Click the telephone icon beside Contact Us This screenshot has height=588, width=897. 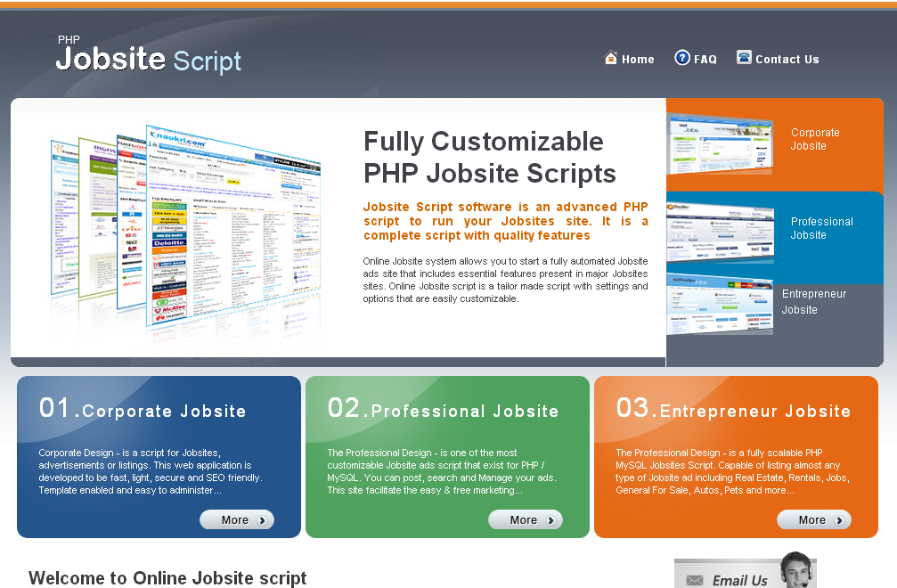point(744,57)
